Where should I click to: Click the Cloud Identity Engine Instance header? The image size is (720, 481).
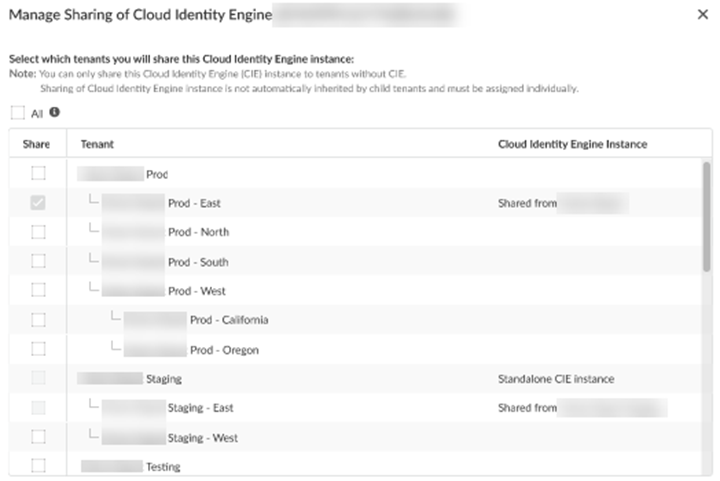[x=572, y=144]
